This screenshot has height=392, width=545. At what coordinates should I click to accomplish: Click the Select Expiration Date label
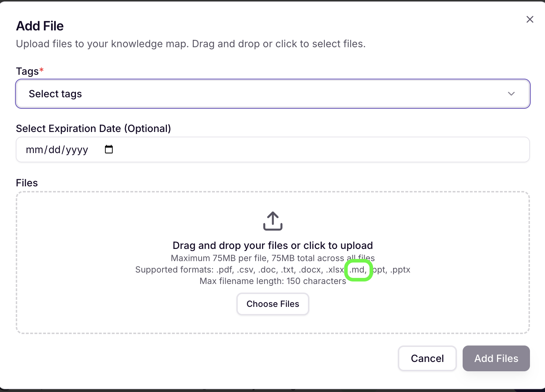coord(93,128)
